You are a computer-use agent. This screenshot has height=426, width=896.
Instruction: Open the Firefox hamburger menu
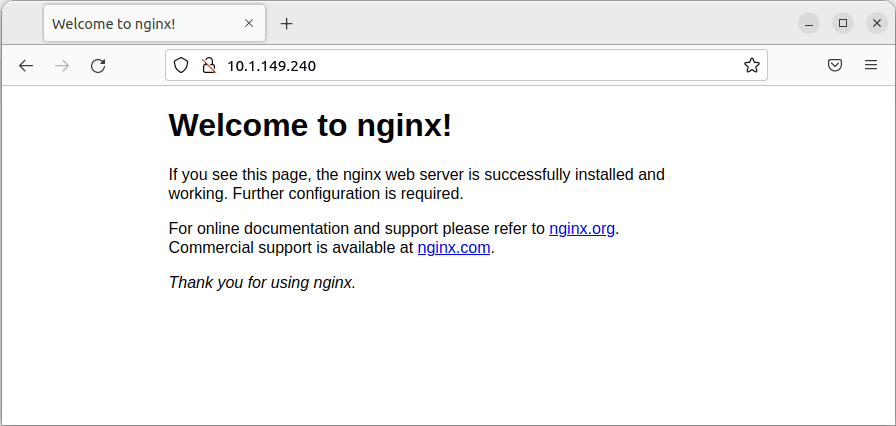[871, 65]
